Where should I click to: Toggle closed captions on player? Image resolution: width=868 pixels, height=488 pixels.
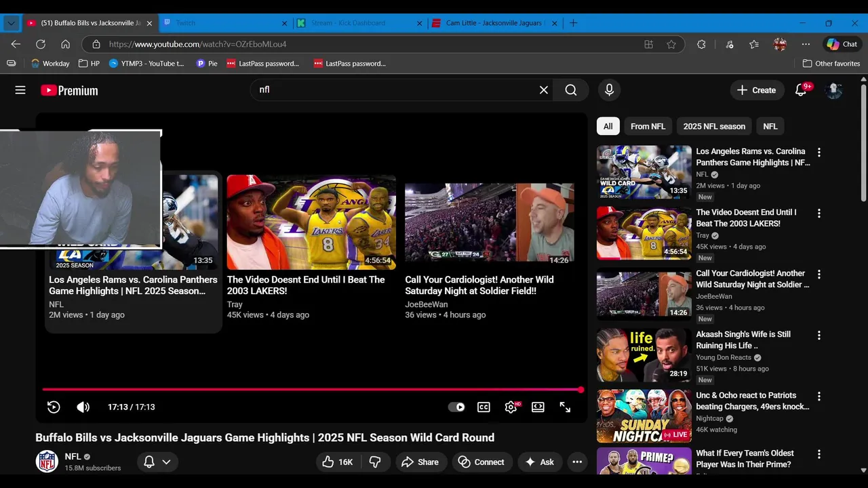484,407
